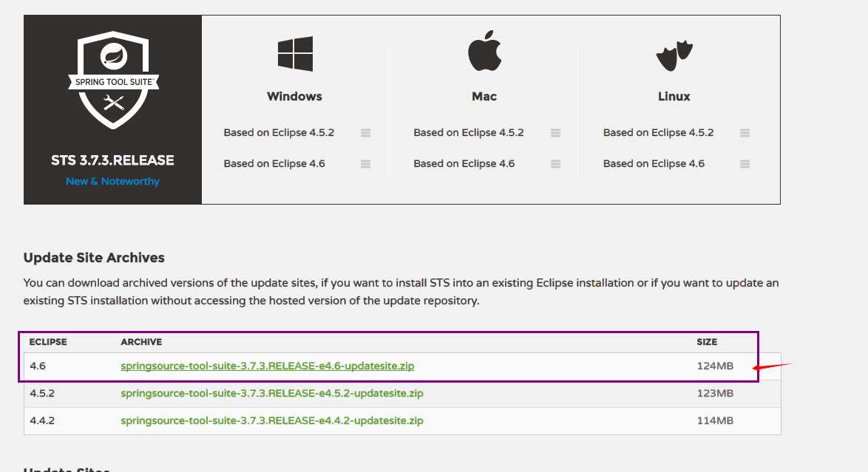
Task: Expand Mac Eclipse 4.5.2 download menu icon
Action: (555, 133)
